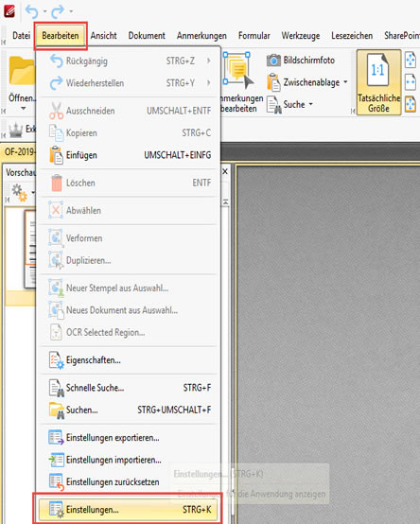The height and width of the screenshot is (524, 420).
Task: Expand the Zwischenablage dropdown arrow
Action: [x=345, y=82]
